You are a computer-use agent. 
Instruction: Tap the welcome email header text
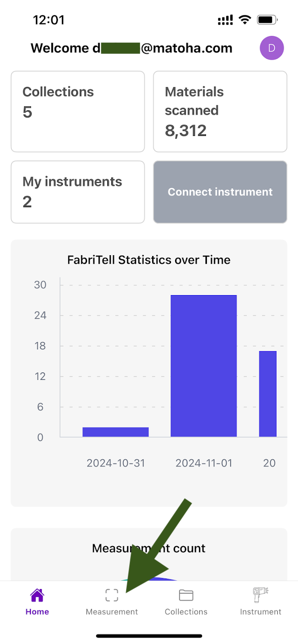(x=131, y=48)
